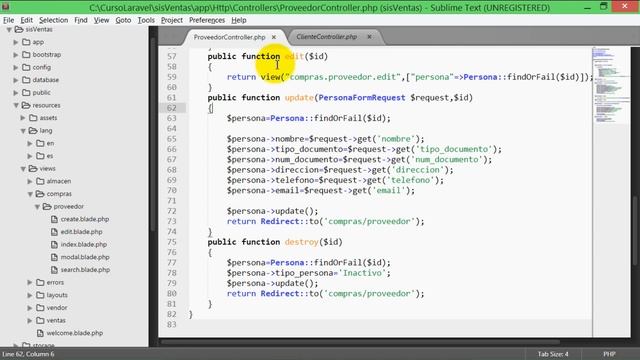Expand the app folder arrow
Screen dimensions: 640x360
(x=16, y=42)
